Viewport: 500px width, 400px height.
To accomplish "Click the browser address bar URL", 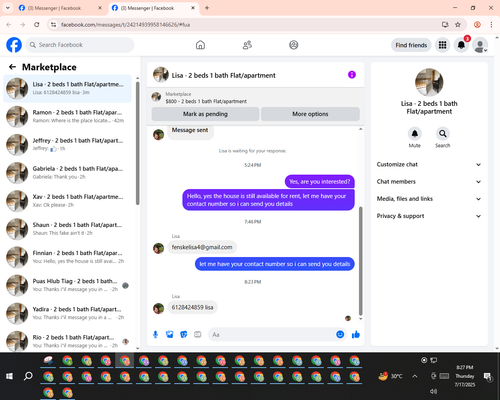I will [x=125, y=25].
